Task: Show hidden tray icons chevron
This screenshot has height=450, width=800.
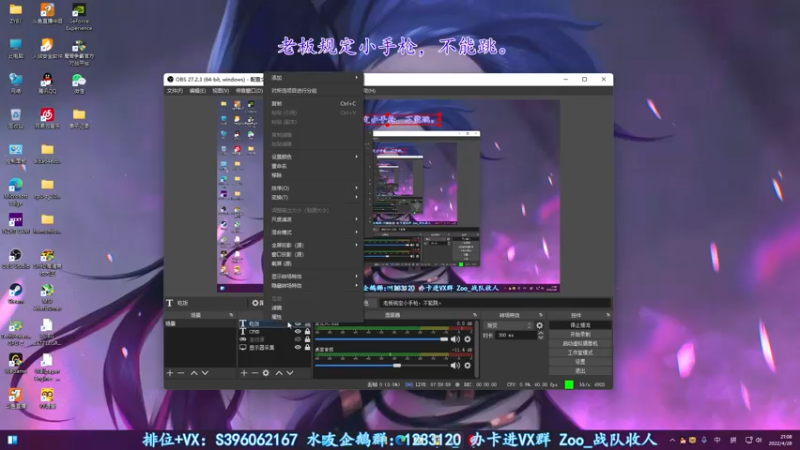Action: 672,440
